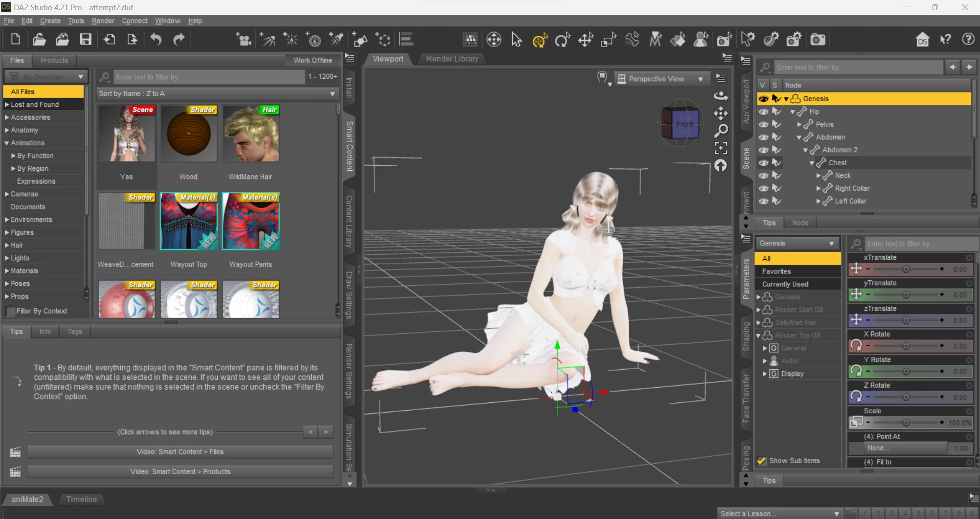The image size is (980, 519).
Task: Select the Wayout Top thumbnail
Action: pos(189,221)
